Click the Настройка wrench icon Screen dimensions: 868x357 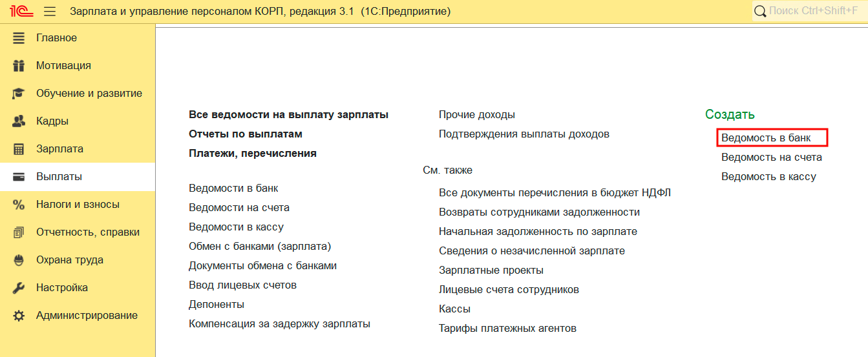19,288
